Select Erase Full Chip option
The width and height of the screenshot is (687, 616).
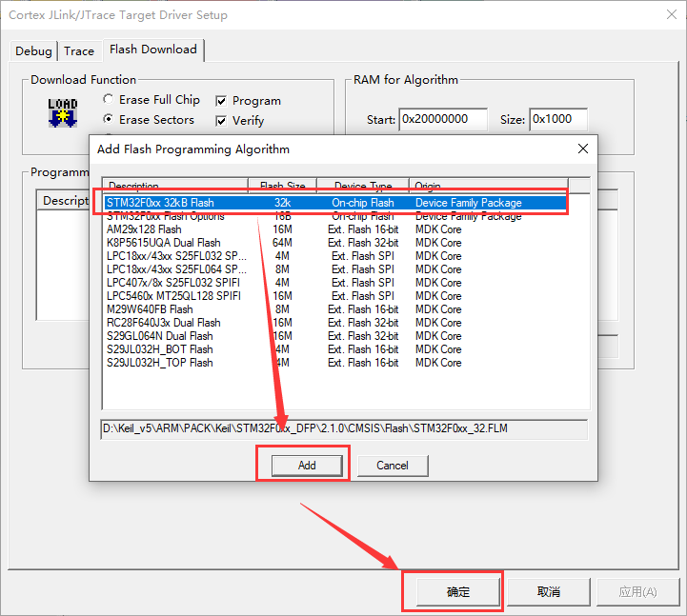[152, 99]
